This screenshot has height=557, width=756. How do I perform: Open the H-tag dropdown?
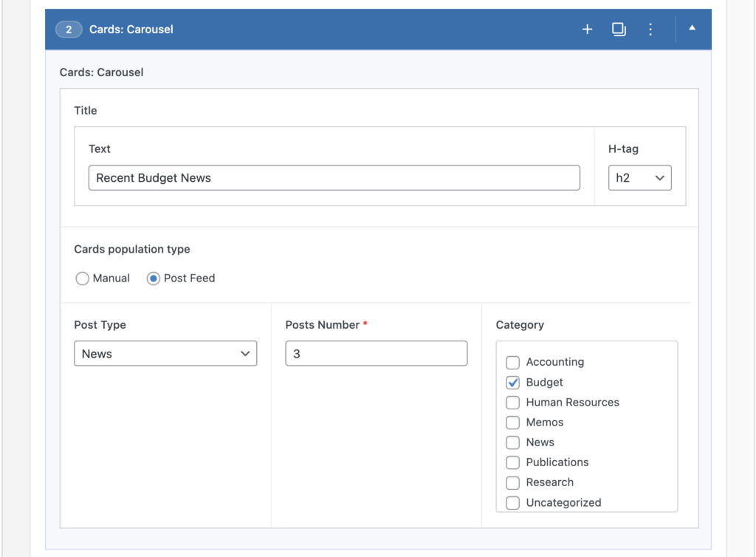pos(639,178)
